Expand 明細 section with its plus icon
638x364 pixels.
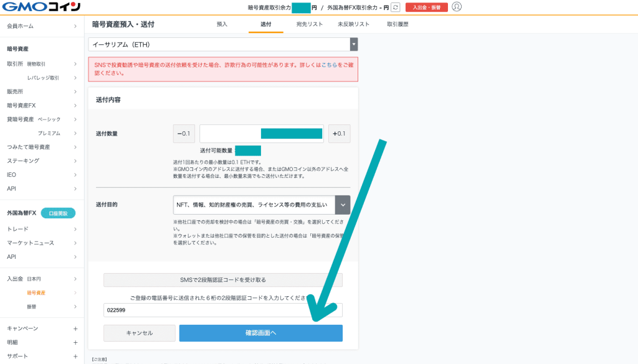tap(75, 342)
